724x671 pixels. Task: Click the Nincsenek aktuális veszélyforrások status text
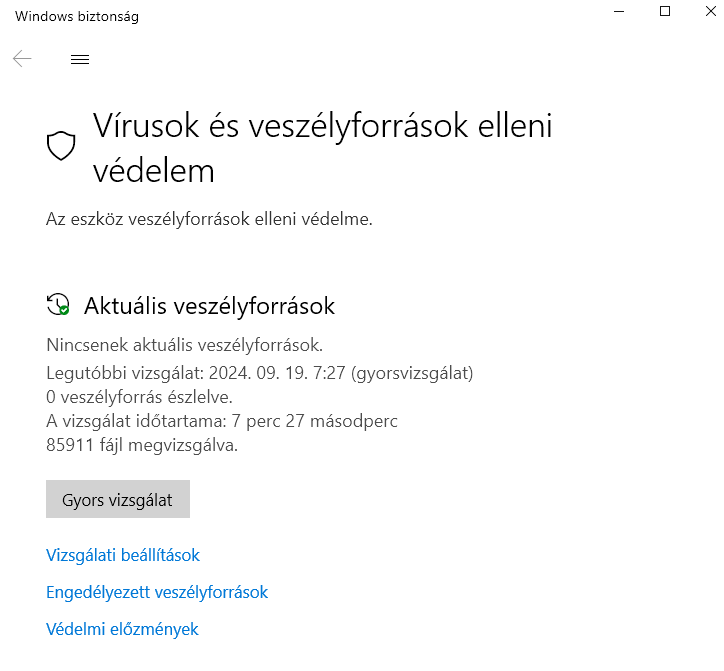[x=184, y=345]
